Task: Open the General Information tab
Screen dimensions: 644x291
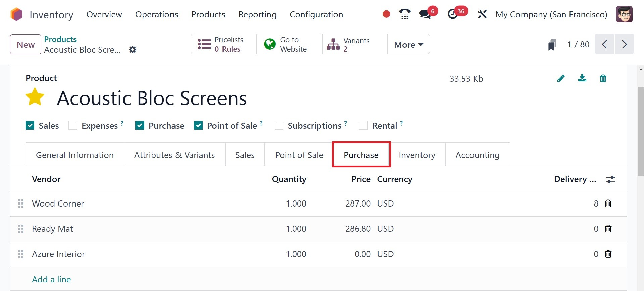Action: [75, 155]
